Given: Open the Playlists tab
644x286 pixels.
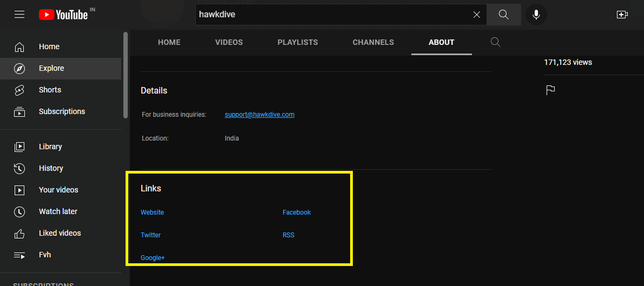Looking at the screenshot, I should coord(298,42).
